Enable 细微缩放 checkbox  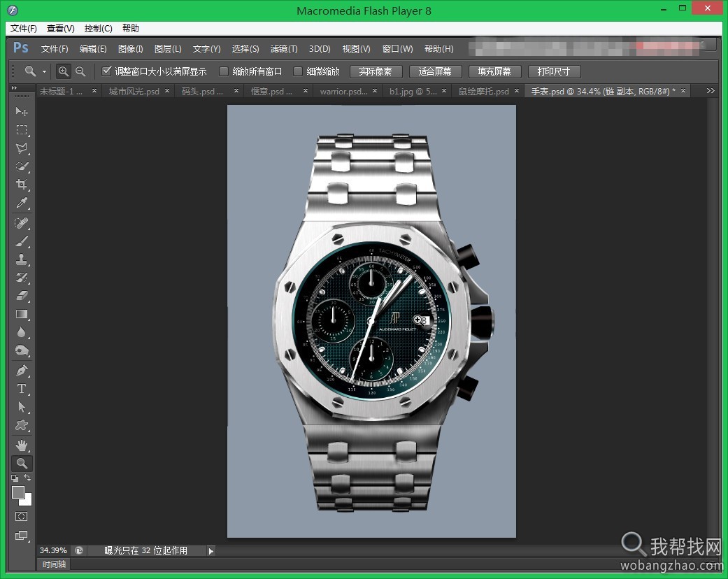coord(298,71)
